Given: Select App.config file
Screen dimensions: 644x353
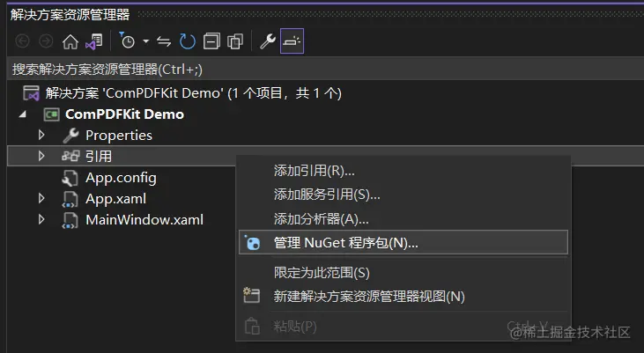Looking at the screenshot, I should pos(121,178).
